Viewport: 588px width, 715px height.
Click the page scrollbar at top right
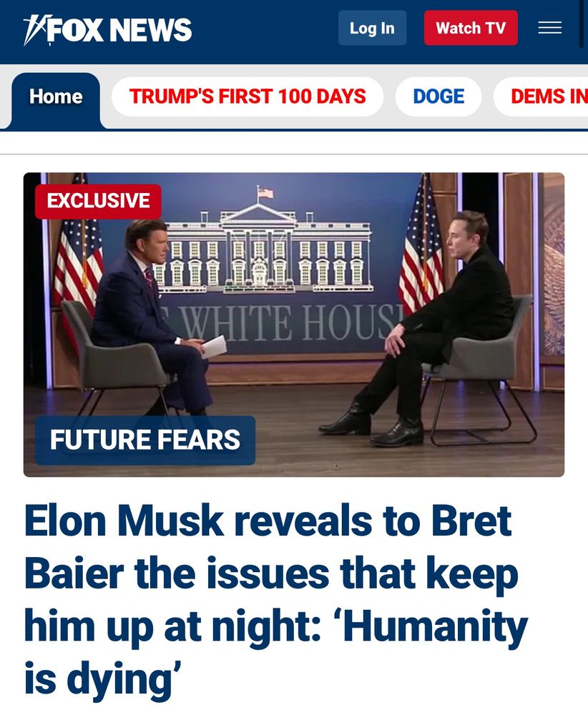pos(582,25)
